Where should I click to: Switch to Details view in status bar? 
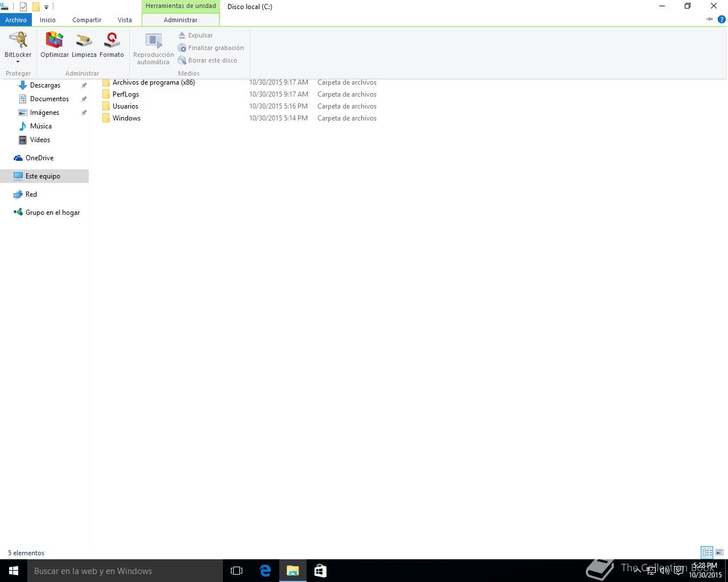[707, 552]
